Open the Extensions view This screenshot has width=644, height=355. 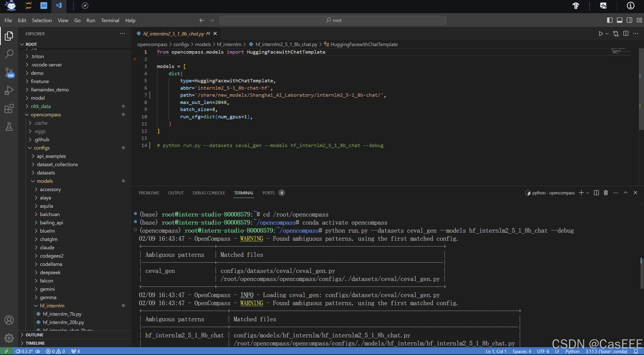[x=9, y=109]
